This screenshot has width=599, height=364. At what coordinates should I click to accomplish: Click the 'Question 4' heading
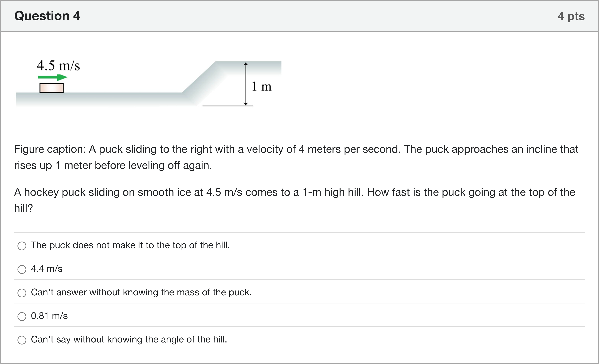47,16
